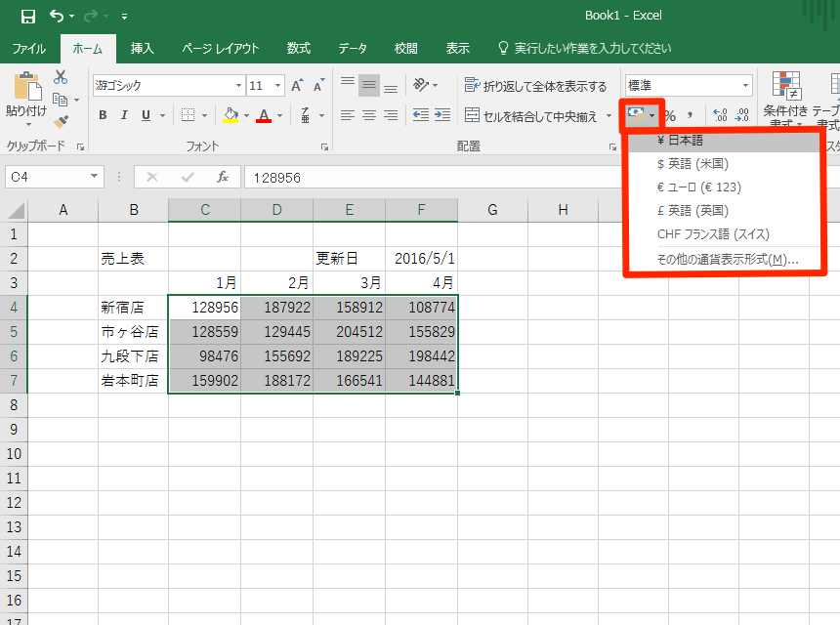Apply the yellow fill color bucket
The height and width of the screenshot is (625, 840).
(x=231, y=115)
